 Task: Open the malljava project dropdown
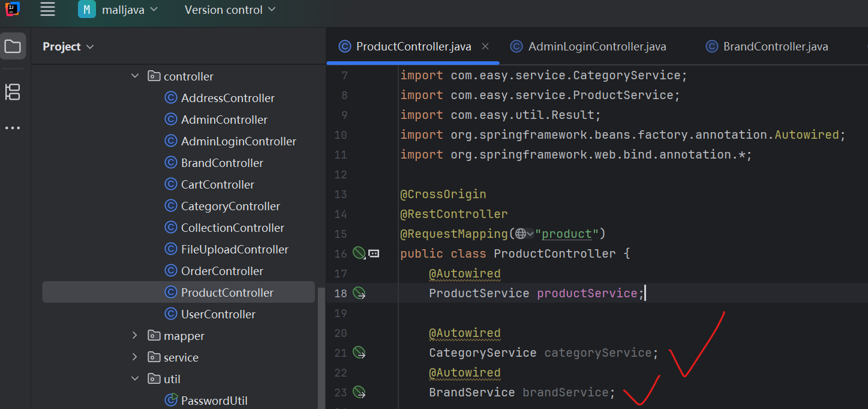(x=120, y=10)
